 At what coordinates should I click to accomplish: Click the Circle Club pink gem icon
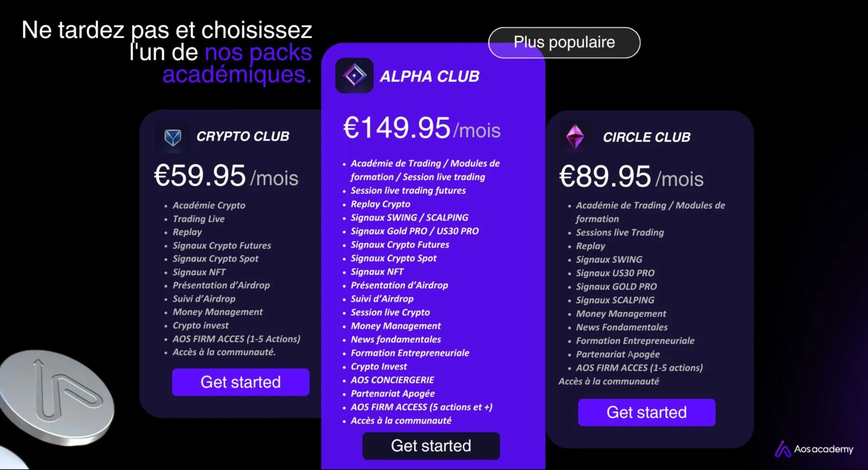tap(575, 137)
